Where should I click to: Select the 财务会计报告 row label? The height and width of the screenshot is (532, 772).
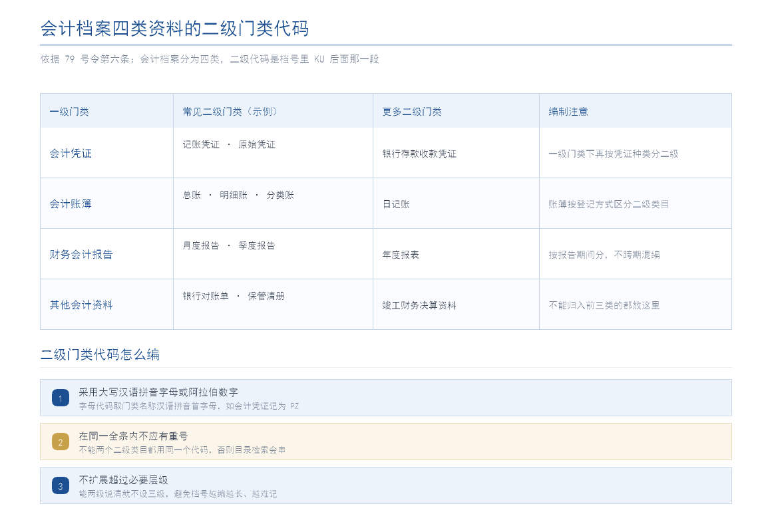81,255
